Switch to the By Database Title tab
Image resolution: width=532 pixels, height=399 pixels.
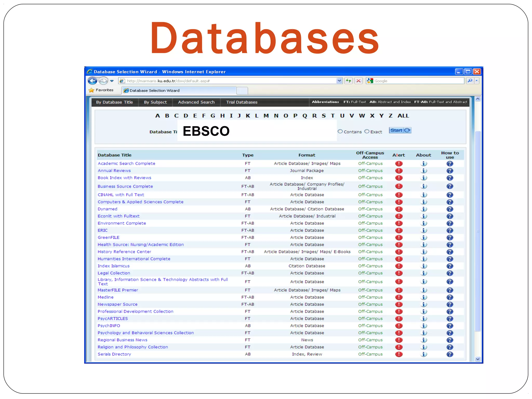click(114, 102)
